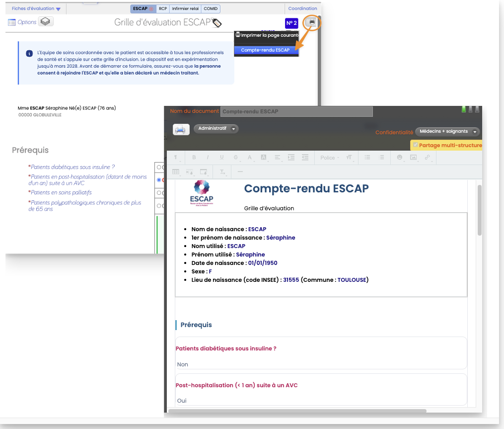The height and width of the screenshot is (429, 504).
Task: Switch to the COMID tab
Action: (211, 8)
